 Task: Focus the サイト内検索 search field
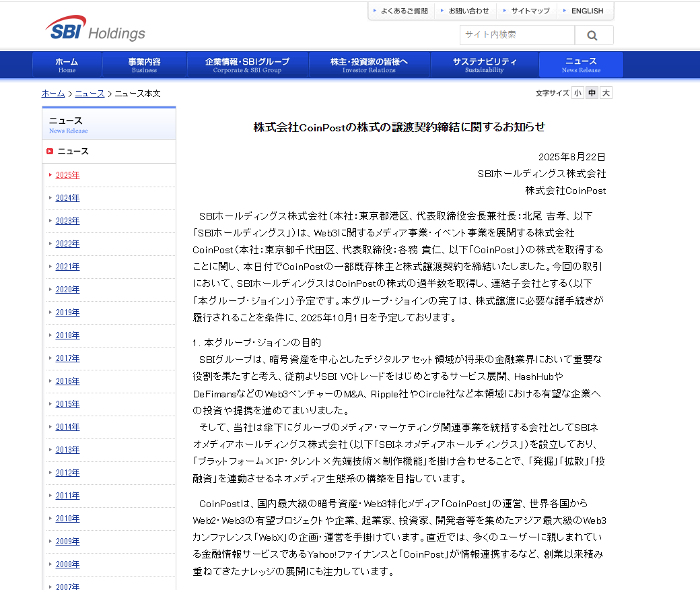tap(517, 35)
